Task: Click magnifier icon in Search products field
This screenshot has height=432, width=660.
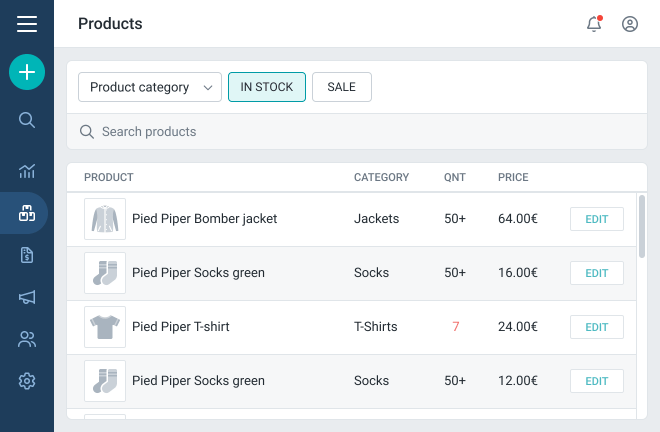Action: coord(87,132)
